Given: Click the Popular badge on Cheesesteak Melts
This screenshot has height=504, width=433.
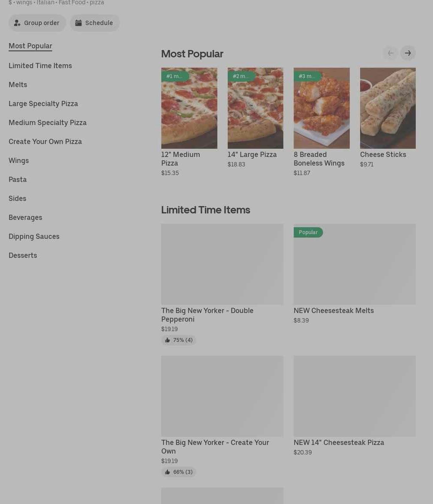Looking at the screenshot, I should [308, 232].
